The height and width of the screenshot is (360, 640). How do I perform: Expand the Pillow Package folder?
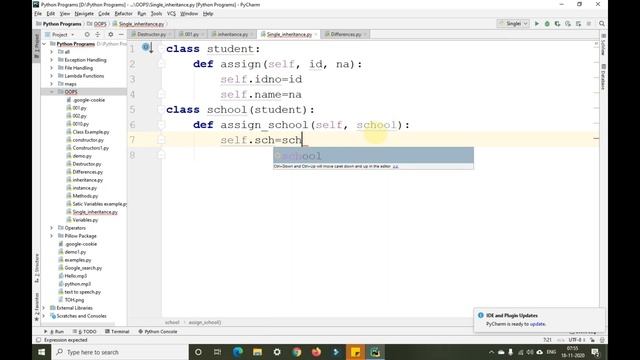click(51, 236)
